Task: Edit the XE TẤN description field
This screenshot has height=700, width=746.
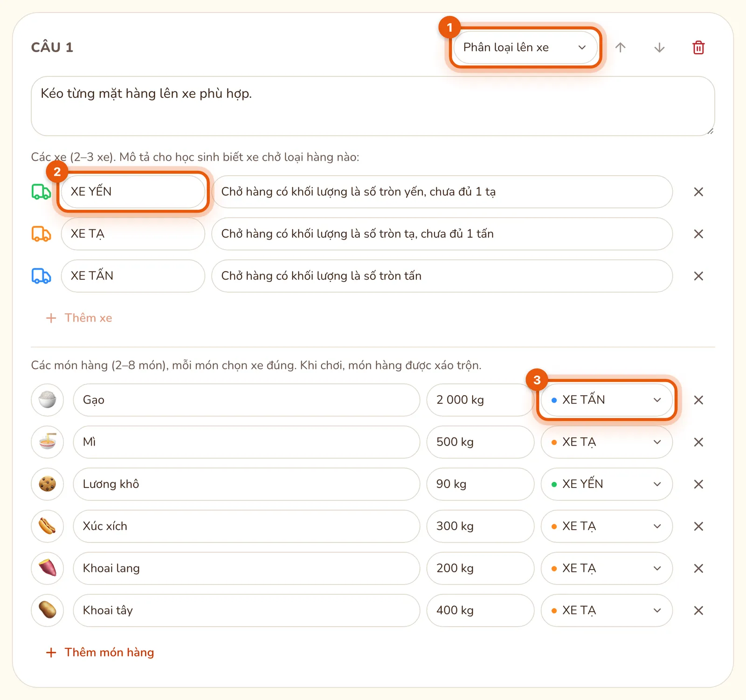Action: coord(442,276)
